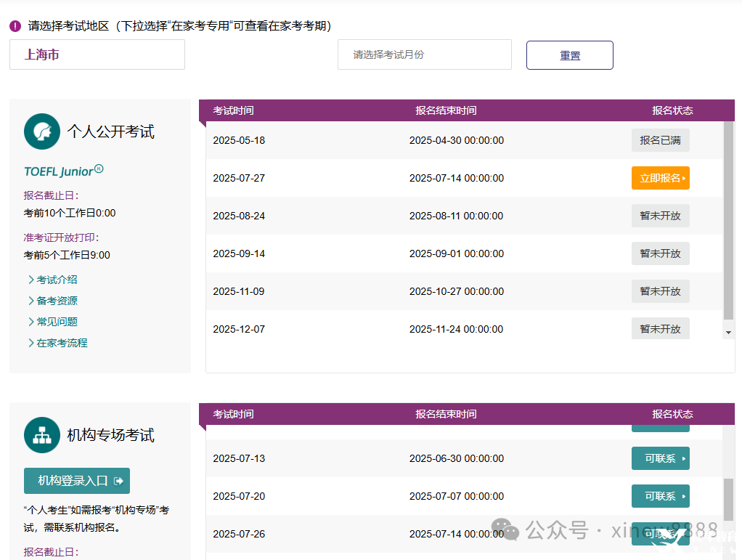Viewport: 742px width, 560px height.
Task: Click 暂未开放 status for 2025-12-07
Action: click(x=660, y=328)
